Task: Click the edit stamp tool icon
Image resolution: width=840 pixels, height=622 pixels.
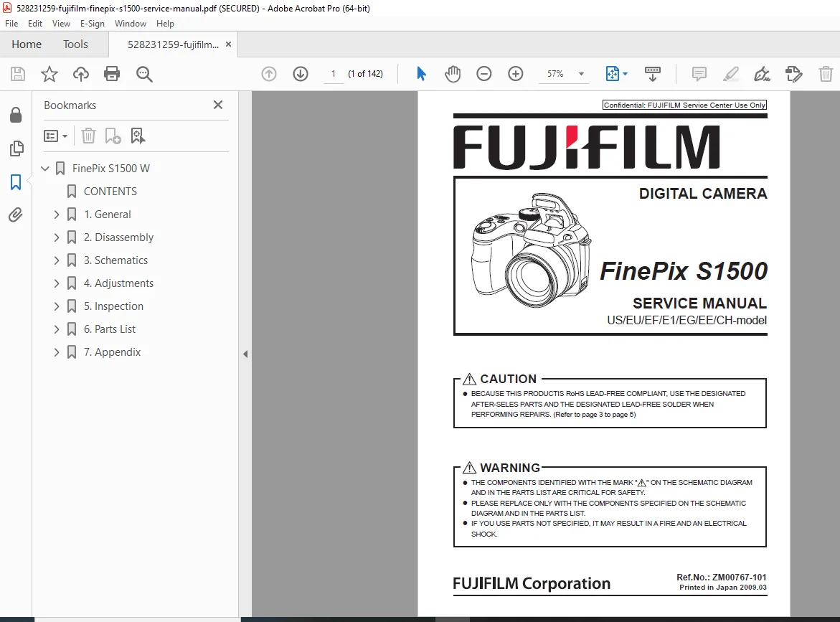Action: point(794,74)
